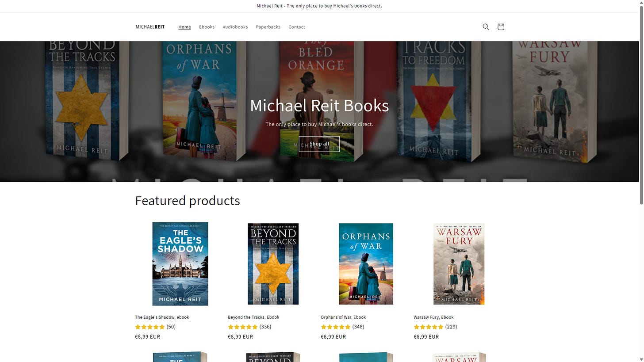The width and height of the screenshot is (644, 362).
Task: Click the MICHAELREIT site logo
Action: pyautogui.click(x=150, y=27)
